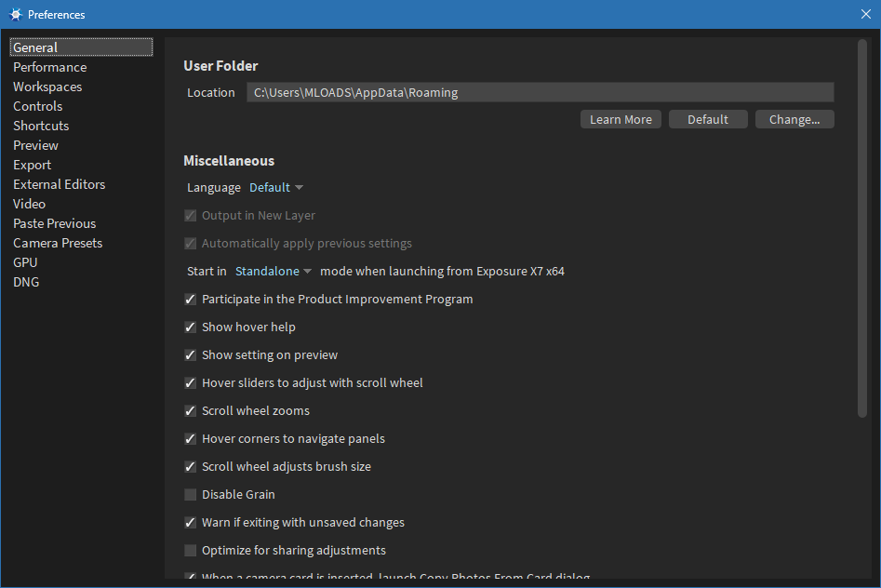Viewport: 881px width, 588px height.
Task: Toggle Show setting on preview checkbox
Action: [191, 355]
